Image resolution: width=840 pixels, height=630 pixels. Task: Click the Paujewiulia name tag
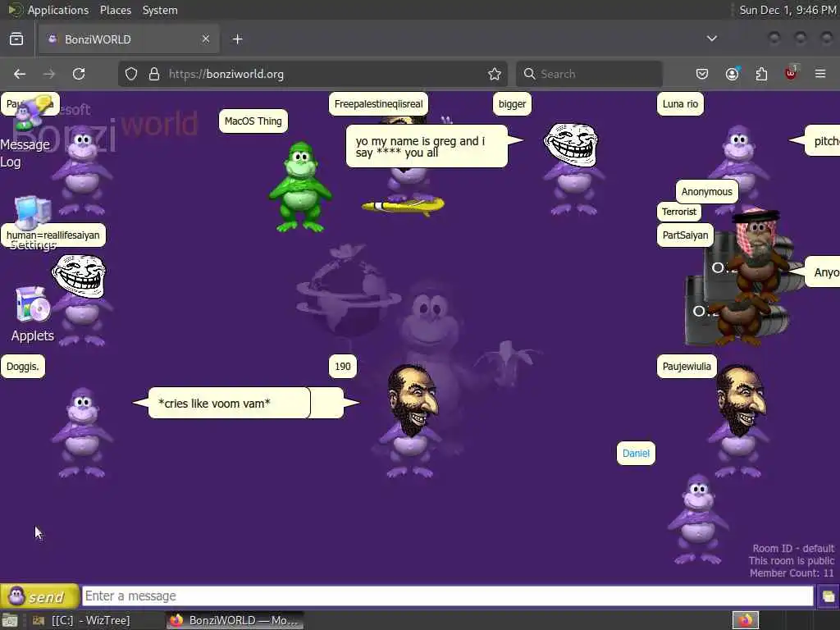(687, 367)
